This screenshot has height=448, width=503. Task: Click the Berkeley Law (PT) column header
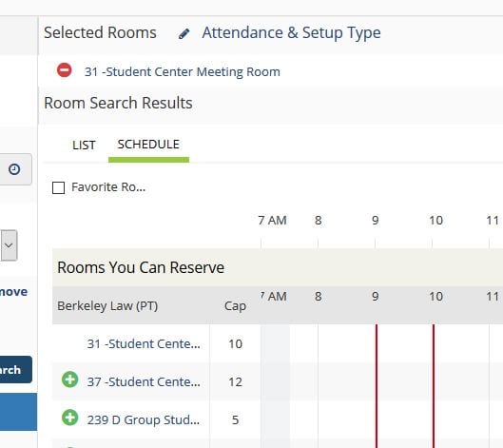click(107, 305)
